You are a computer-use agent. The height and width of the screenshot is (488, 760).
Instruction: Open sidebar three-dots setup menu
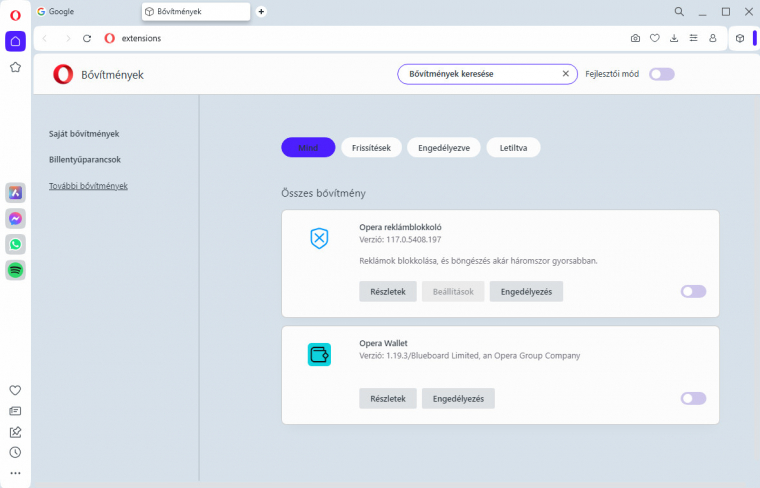[x=15, y=473]
